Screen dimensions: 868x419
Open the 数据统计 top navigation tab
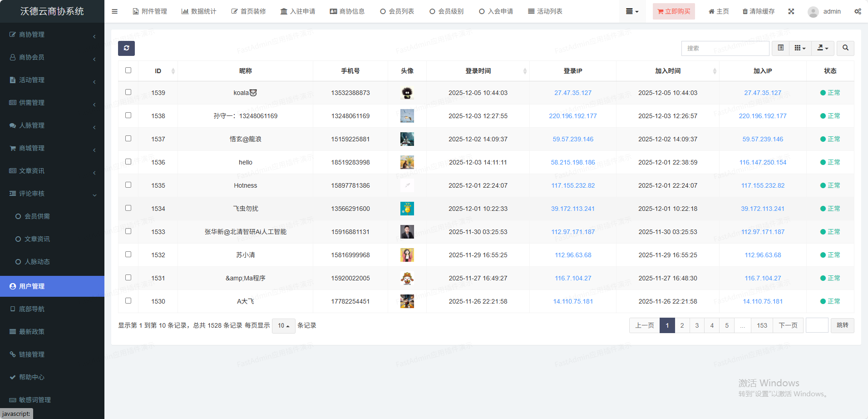coord(199,11)
